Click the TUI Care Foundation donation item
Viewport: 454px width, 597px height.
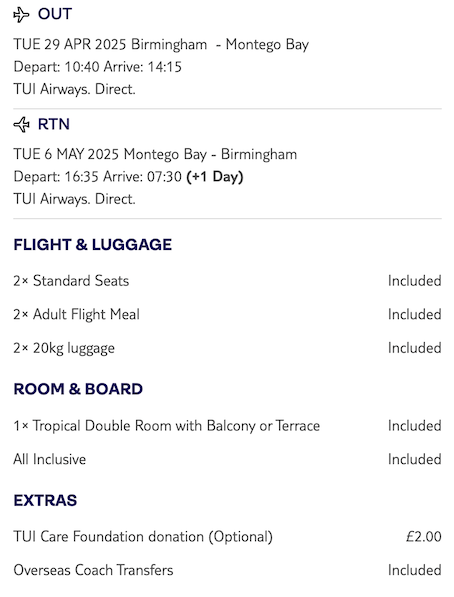point(143,537)
